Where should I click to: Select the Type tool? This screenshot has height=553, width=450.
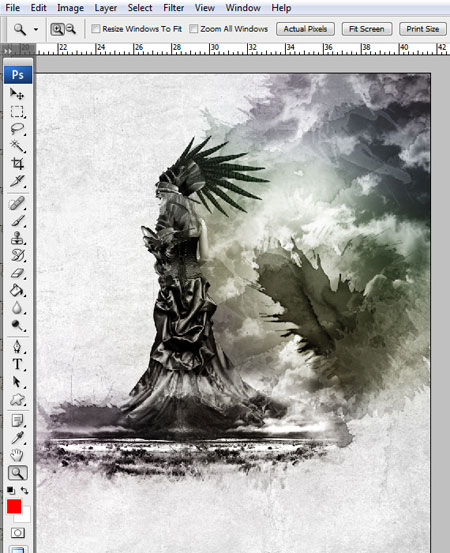point(17,364)
